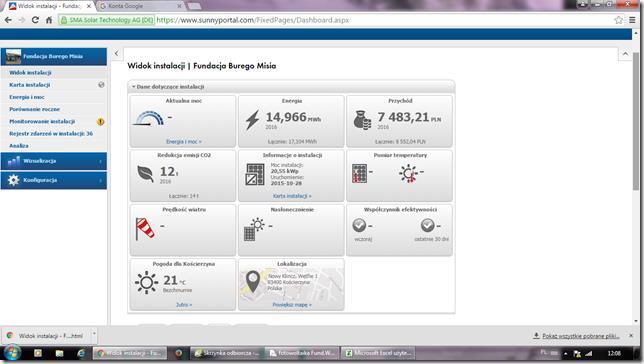Screen dimensions: 644x364
Task: Open Microsoft Excel from the taskbar
Action: 378,353
